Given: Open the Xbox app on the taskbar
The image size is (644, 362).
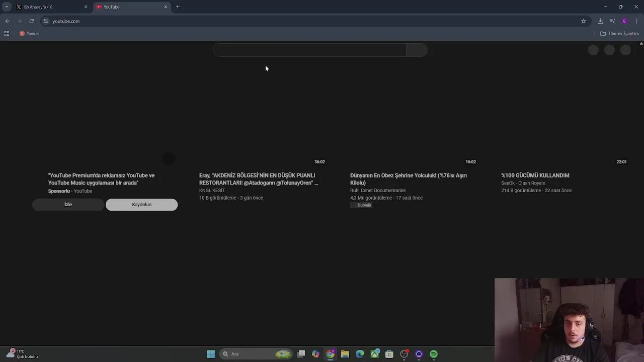Looking at the screenshot, I should pos(375,354).
